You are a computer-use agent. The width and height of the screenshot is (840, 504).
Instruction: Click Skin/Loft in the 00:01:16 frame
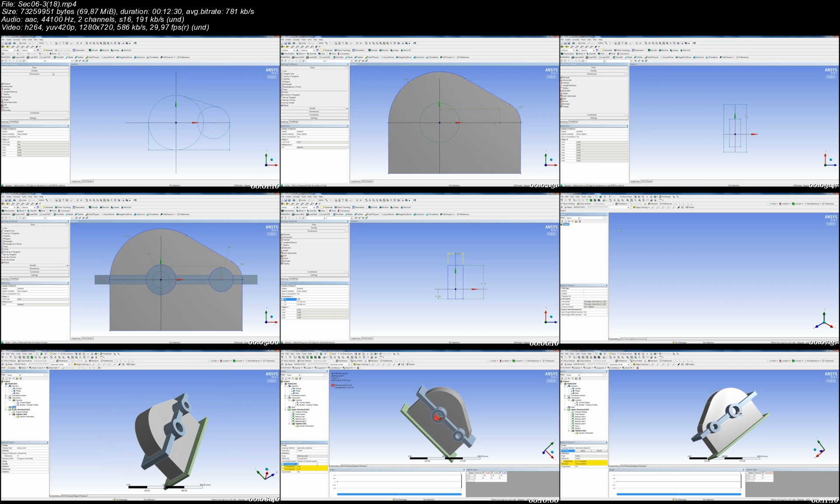coord(126,50)
